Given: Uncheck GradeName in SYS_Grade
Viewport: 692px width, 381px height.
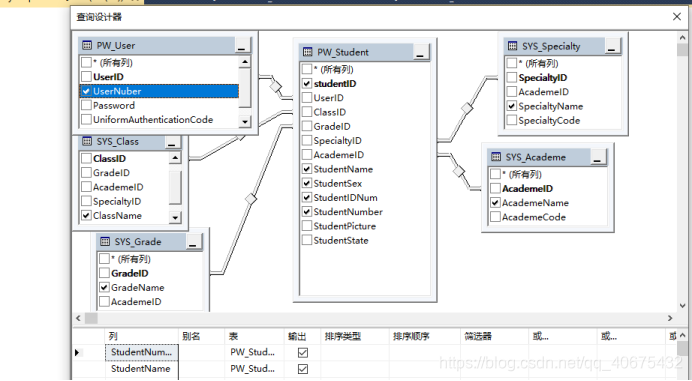Looking at the screenshot, I should (104, 287).
